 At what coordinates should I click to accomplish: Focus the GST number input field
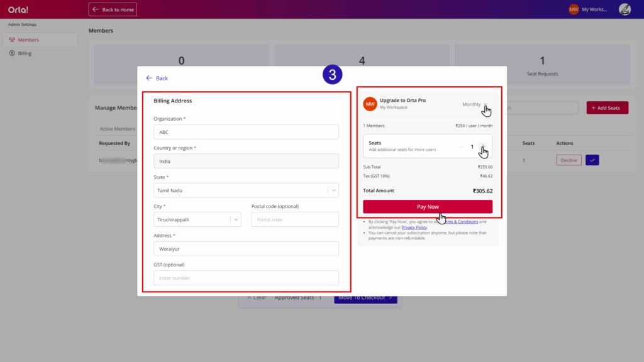(246, 278)
